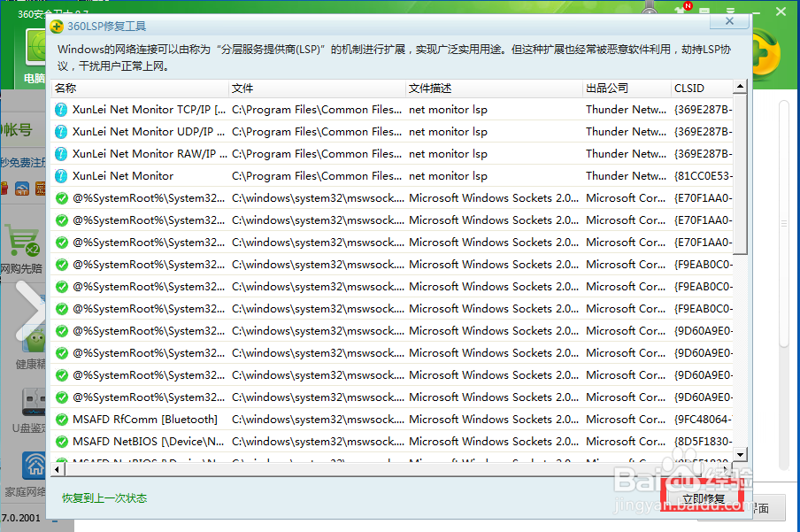Sort the list by 文件 column header
800x532 pixels.
tap(317, 89)
